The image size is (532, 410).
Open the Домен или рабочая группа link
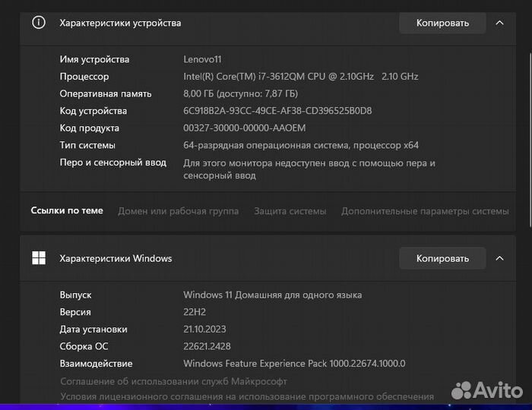(x=178, y=211)
